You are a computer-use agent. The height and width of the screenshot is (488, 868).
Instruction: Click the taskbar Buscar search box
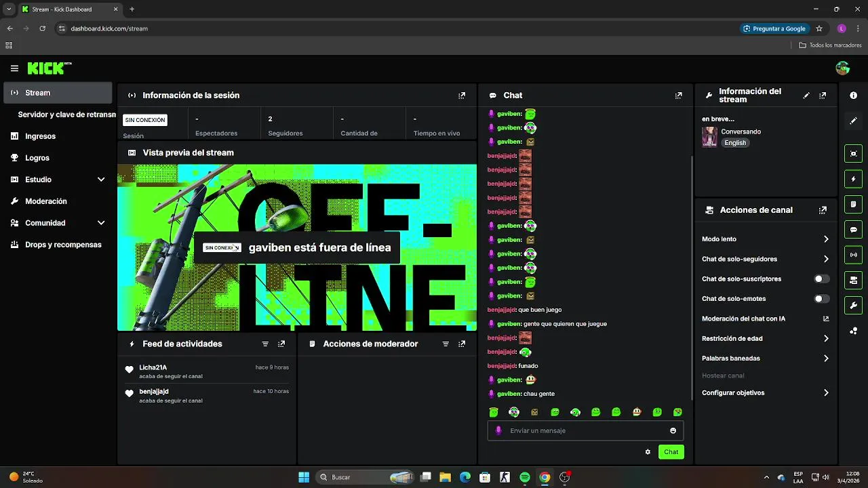click(365, 477)
